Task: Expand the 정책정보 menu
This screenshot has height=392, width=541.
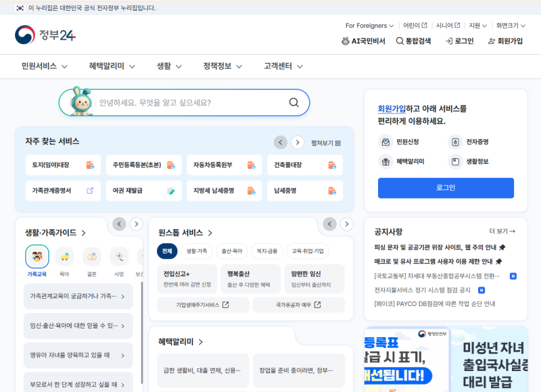Action: tap(222, 66)
